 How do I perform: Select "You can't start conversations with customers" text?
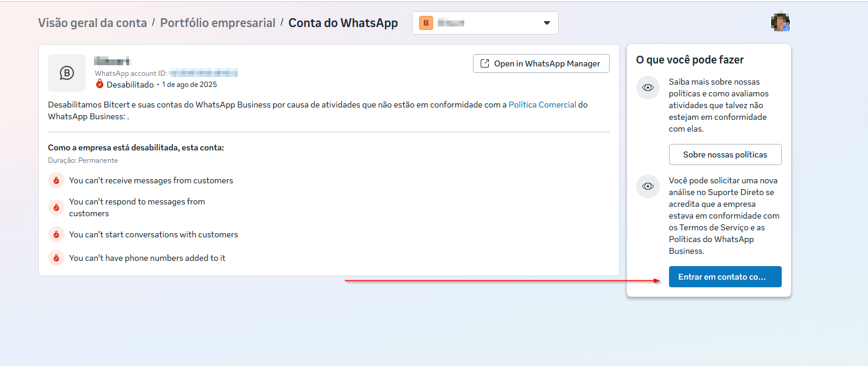(x=154, y=234)
